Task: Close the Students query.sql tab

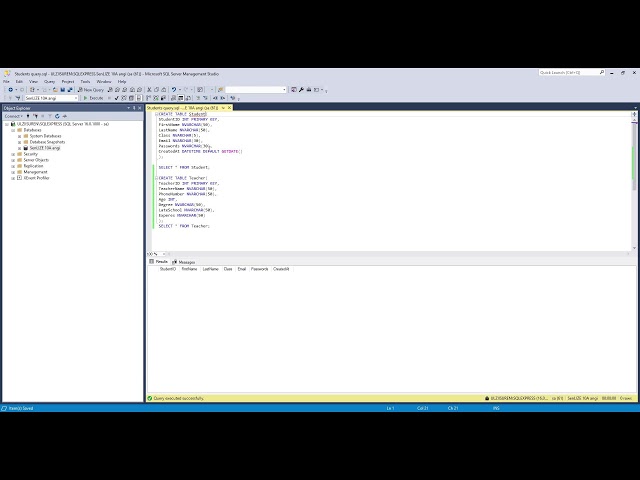Action: pyautogui.click(x=229, y=108)
